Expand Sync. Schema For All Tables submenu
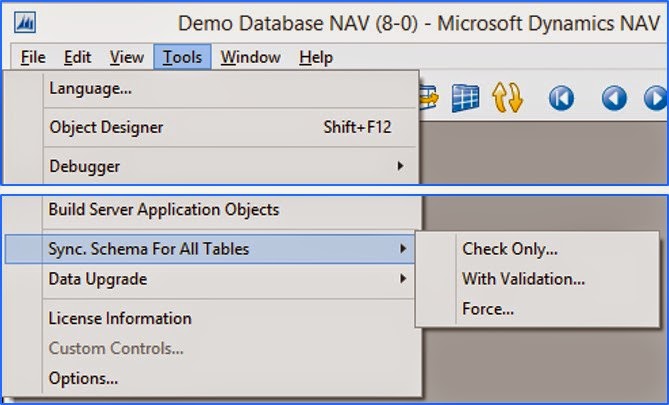 [x=209, y=249]
